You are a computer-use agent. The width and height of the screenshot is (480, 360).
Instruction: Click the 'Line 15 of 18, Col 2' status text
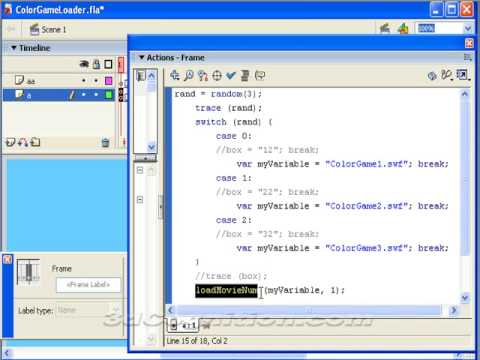197,341
